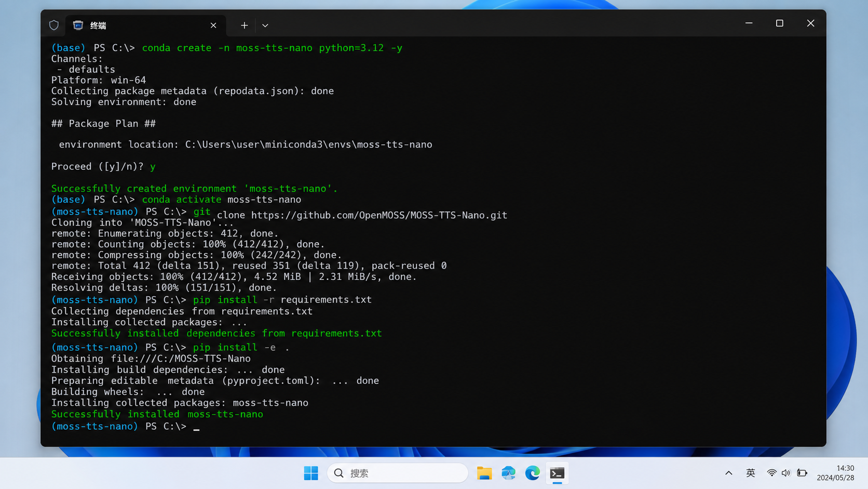The width and height of the screenshot is (868, 489).
Task: Close the 终端 tab
Action: coord(213,25)
